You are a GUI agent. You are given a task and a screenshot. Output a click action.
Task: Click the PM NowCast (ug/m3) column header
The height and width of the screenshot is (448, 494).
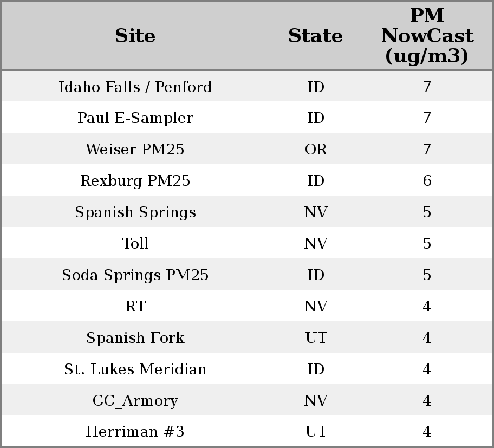[x=427, y=36]
